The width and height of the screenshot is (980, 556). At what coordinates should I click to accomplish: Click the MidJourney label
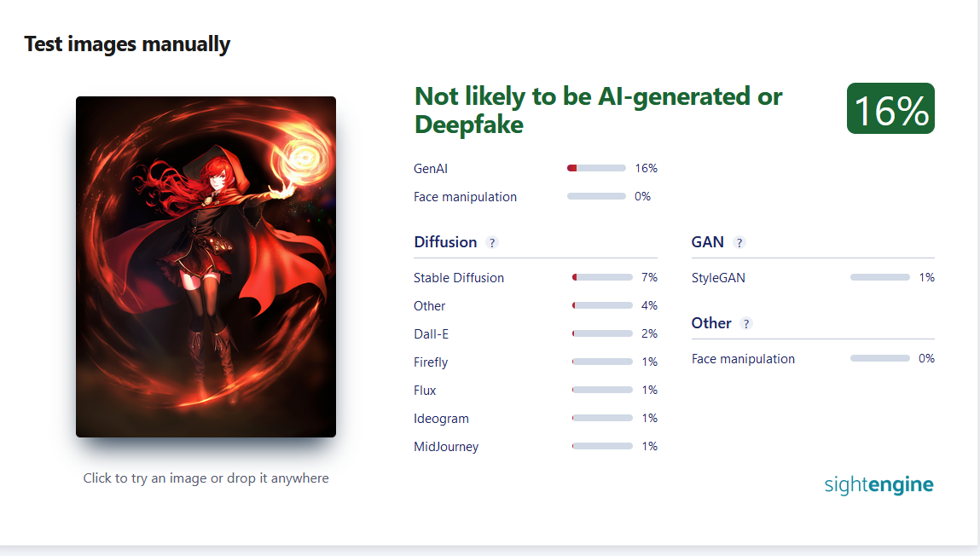click(x=446, y=447)
